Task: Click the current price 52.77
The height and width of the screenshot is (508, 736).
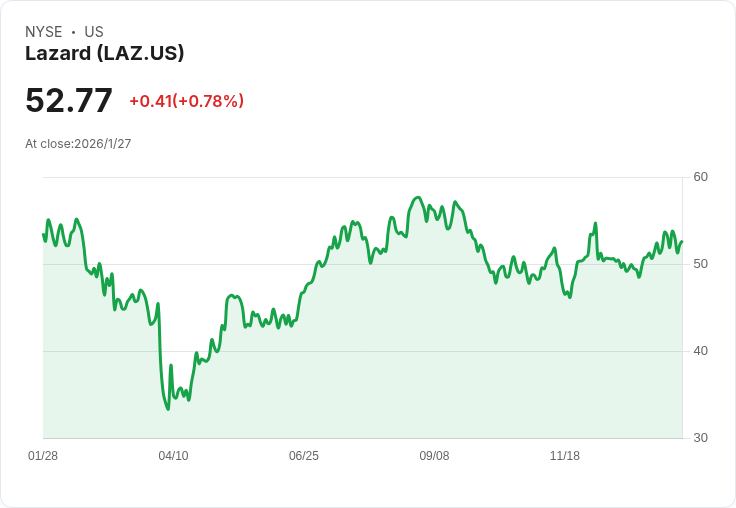Action: coord(68,101)
